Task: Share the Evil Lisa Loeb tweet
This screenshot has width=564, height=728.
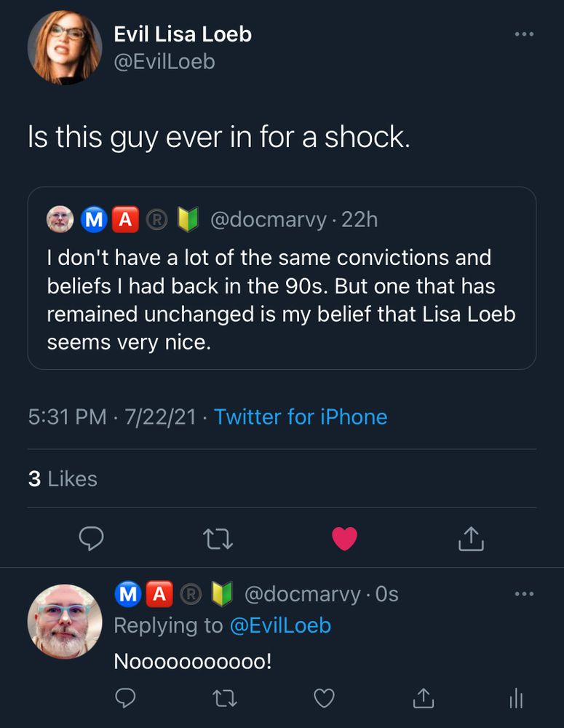Action: [x=471, y=539]
